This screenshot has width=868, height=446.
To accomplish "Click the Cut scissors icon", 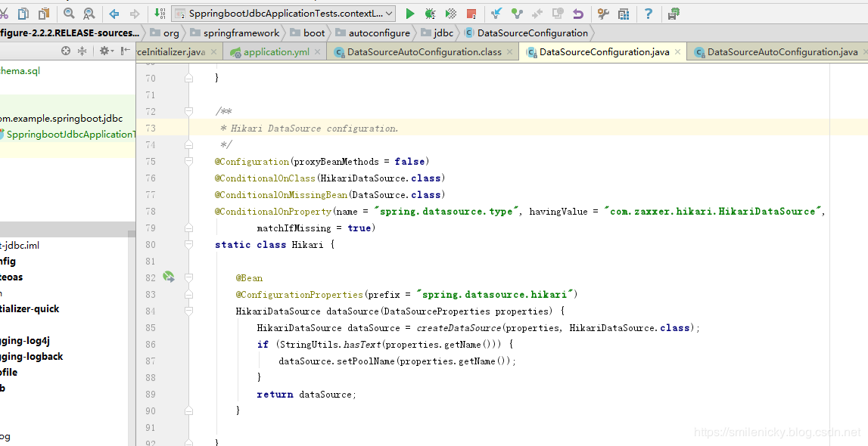I will [x=3, y=14].
